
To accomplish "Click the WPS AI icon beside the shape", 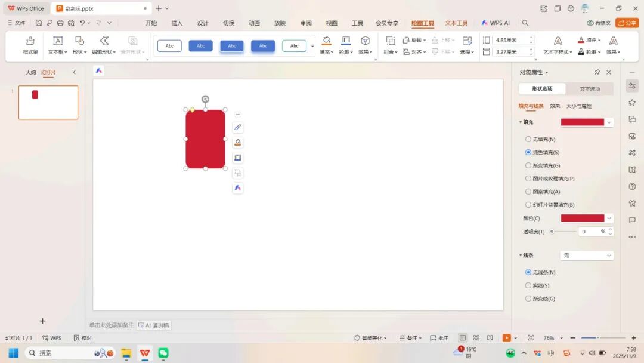I will click(237, 187).
